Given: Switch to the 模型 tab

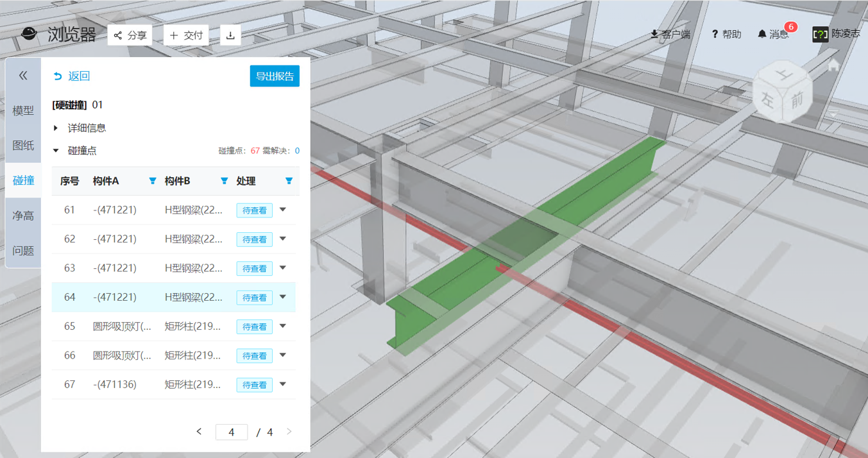Looking at the screenshot, I should 23,111.
